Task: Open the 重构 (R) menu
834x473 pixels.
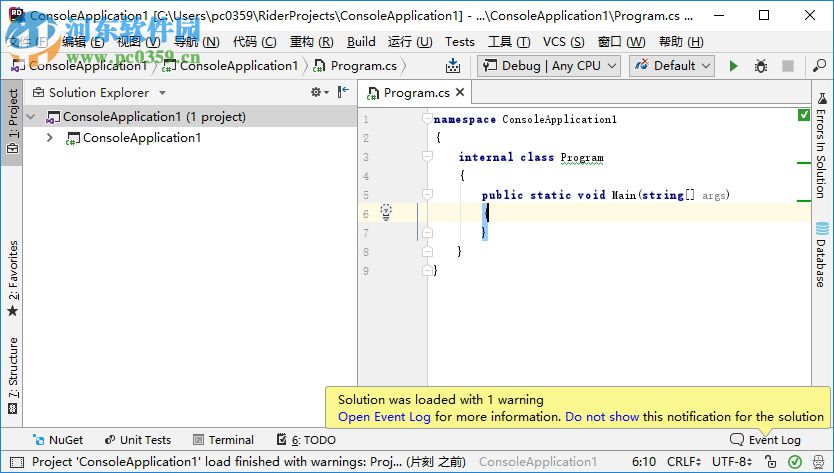Action: [x=312, y=42]
